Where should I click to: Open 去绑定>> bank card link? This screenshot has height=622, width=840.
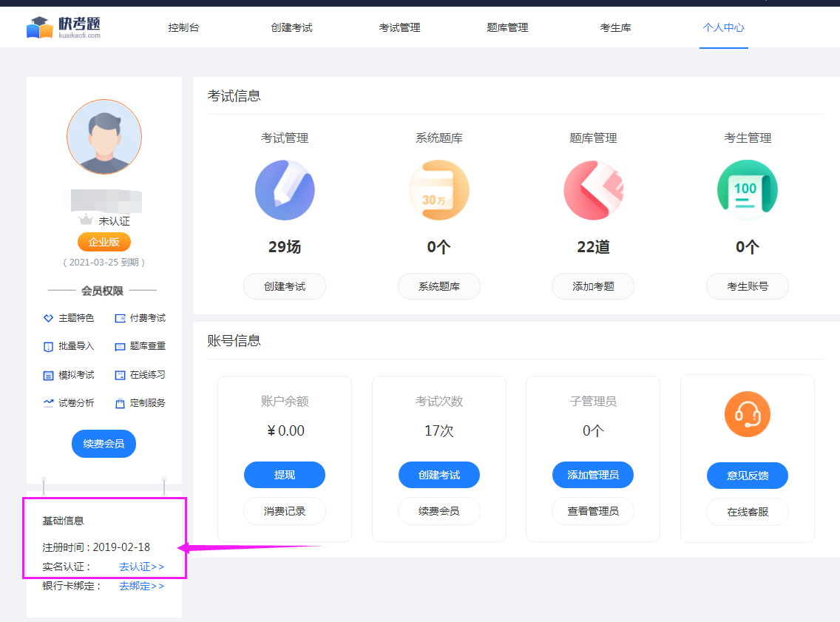[141, 586]
